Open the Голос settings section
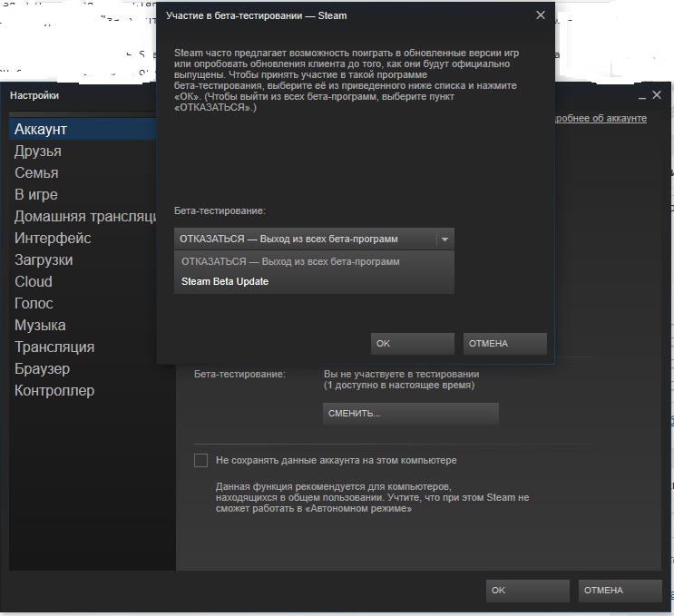Viewport: 674px width, 616px height. pos(83,304)
